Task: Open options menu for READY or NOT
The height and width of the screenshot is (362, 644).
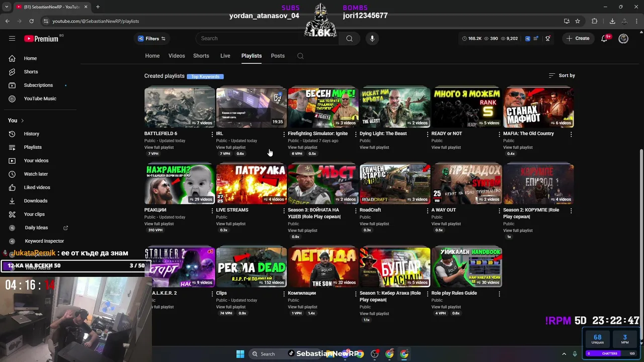Action: pos(499,134)
